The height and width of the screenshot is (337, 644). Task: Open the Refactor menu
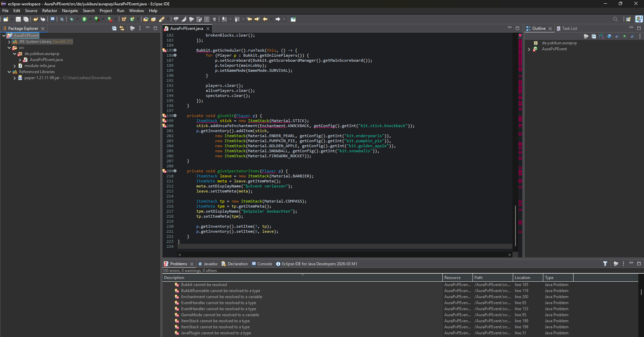(49, 10)
